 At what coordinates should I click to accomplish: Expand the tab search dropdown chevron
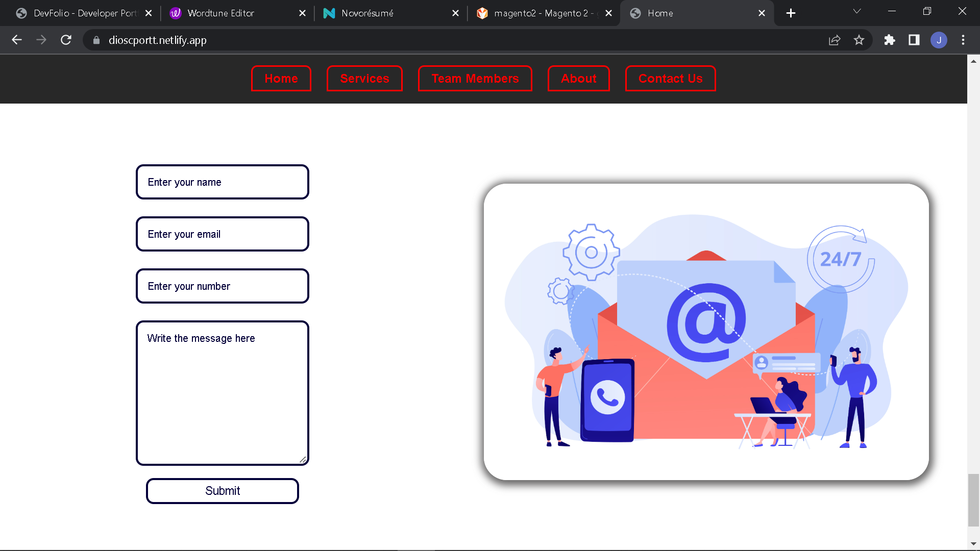(x=857, y=11)
